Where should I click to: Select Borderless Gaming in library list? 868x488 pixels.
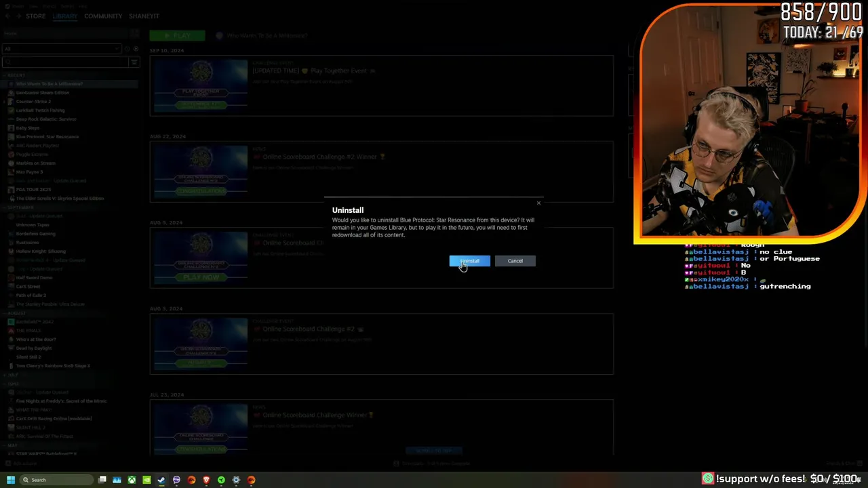click(x=36, y=234)
